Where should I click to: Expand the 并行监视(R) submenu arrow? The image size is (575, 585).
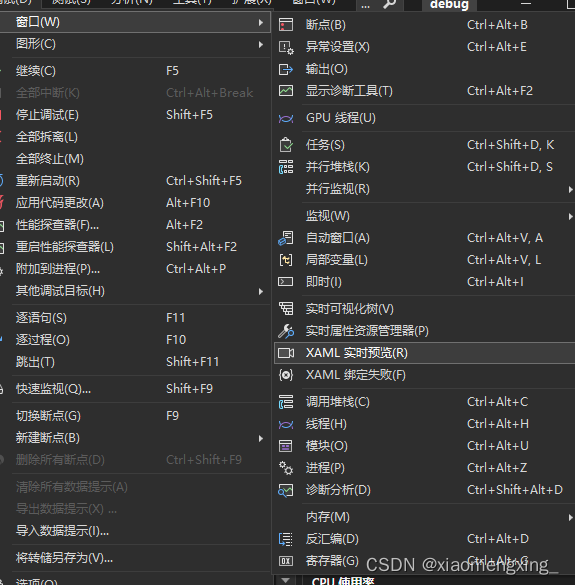(x=571, y=190)
